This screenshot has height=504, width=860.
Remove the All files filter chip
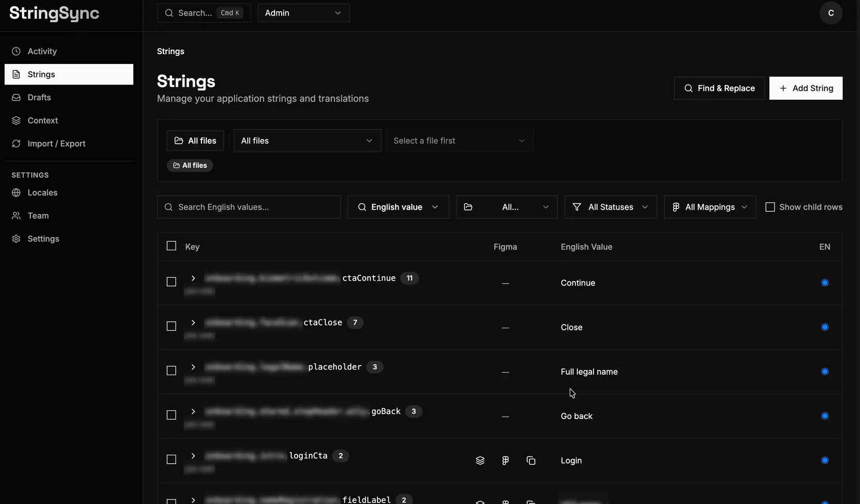190,166
